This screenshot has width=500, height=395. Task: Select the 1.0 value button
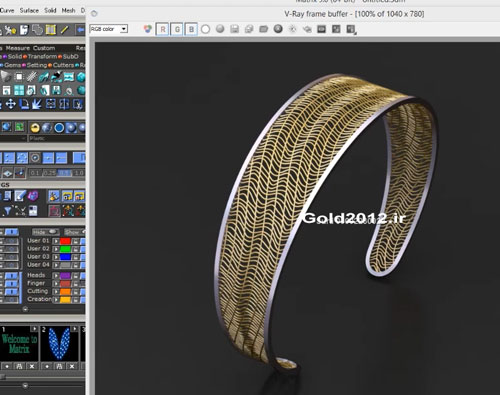[79, 173]
